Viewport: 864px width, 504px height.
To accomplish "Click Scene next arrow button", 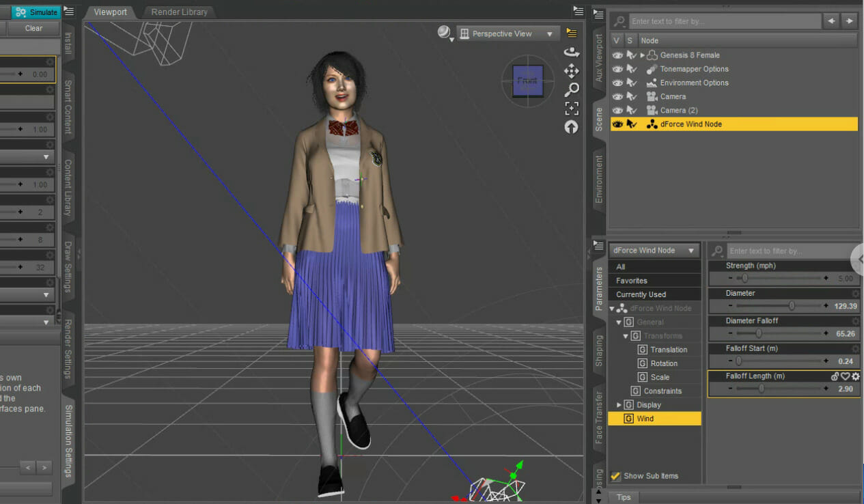I will coord(849,21).
